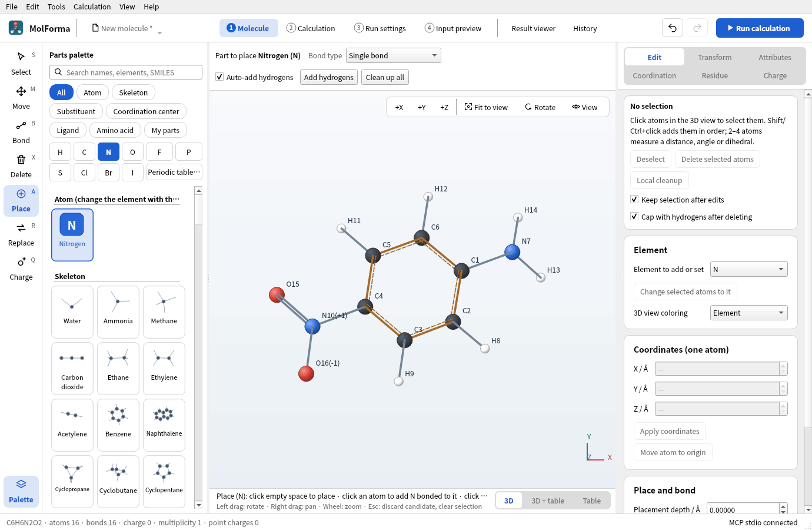Toggle Cap with hydrogens after deleting

pyautogui.click(x=634, y=217)
